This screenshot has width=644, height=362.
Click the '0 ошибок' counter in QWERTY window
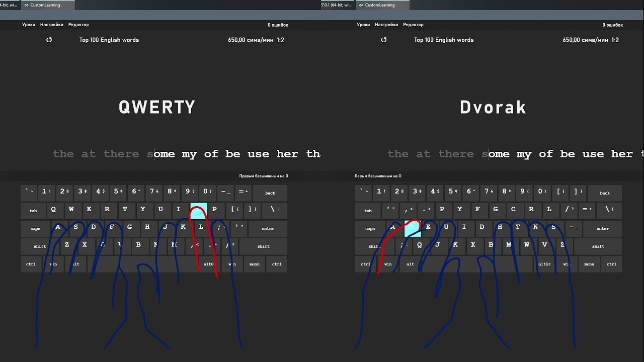click(278, 25)
